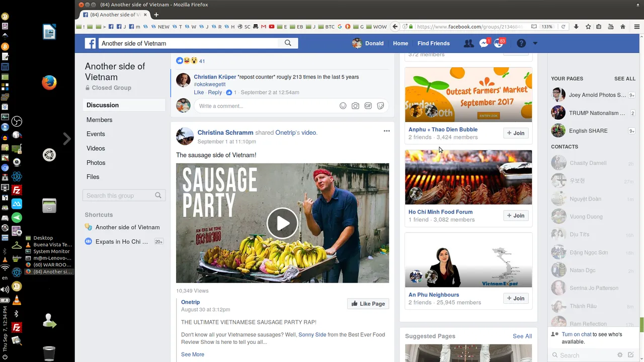Attach a photo with the camera icon
The image size is (644, 362).
point(355,106)
